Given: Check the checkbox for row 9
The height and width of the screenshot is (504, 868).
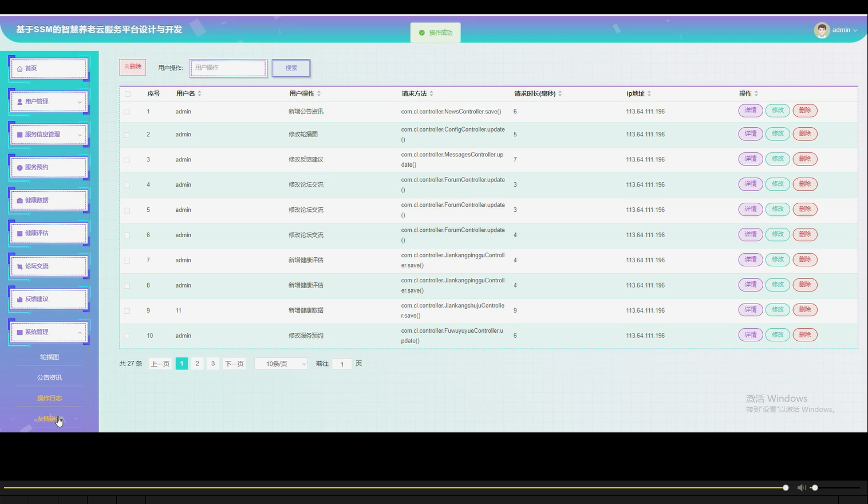Looking at the screenshot, I should point(127,311).
